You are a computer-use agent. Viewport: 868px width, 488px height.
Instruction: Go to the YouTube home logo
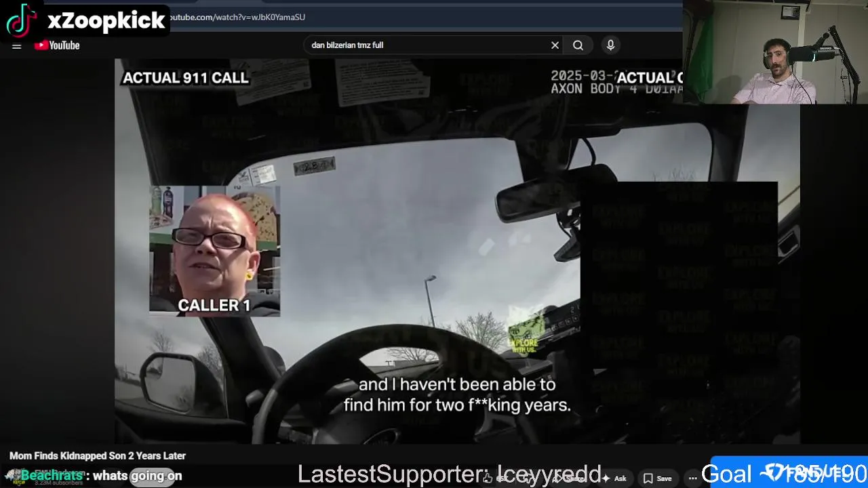tap(57, 45)
